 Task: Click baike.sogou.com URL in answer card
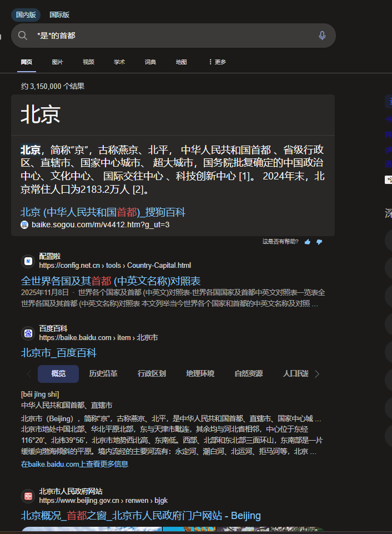coord(100,225)
